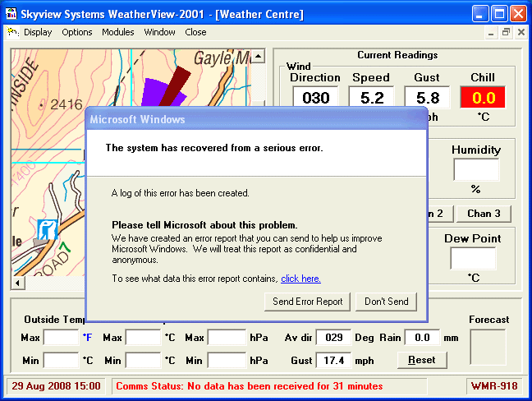Viewport: 532px width, 401px height.
Task: Click the hiker walking icon on map
Action: (48, 229)
